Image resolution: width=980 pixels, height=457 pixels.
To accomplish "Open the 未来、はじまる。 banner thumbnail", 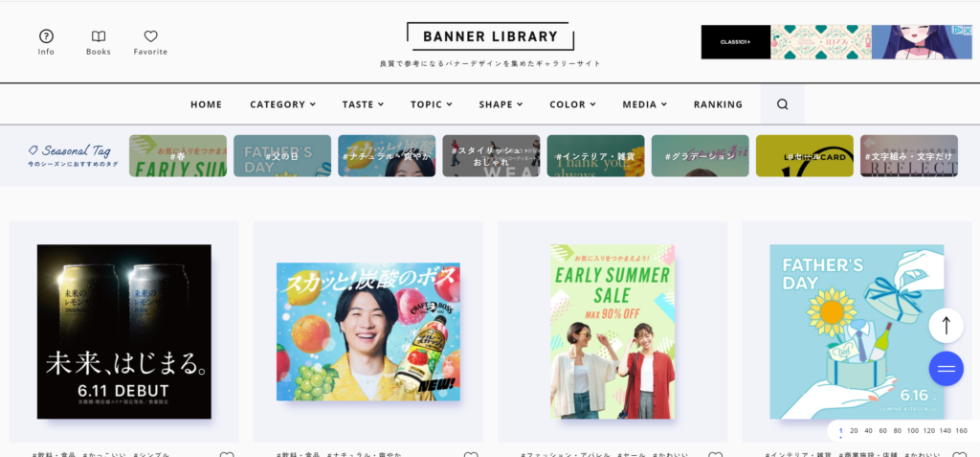I will point(124,331).
